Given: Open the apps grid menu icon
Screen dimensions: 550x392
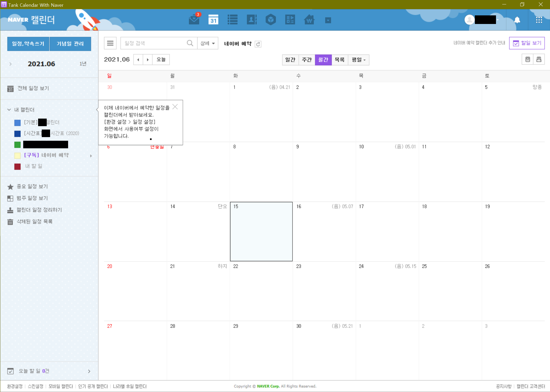Looking at the screenshot, I should (x=539, y=20).
